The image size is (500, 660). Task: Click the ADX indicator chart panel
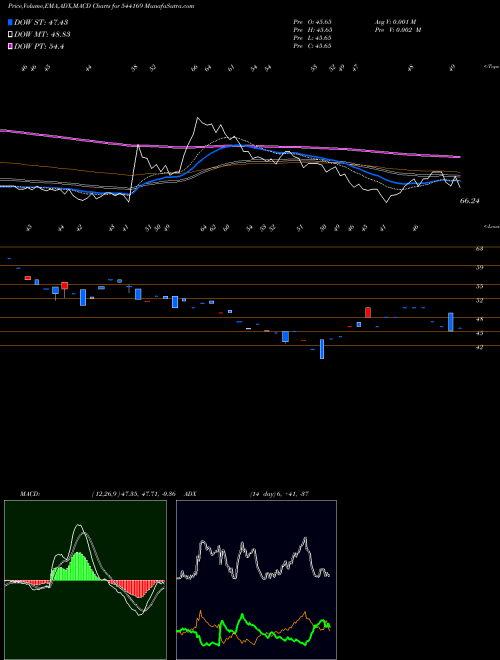click(x=256, y=580)
